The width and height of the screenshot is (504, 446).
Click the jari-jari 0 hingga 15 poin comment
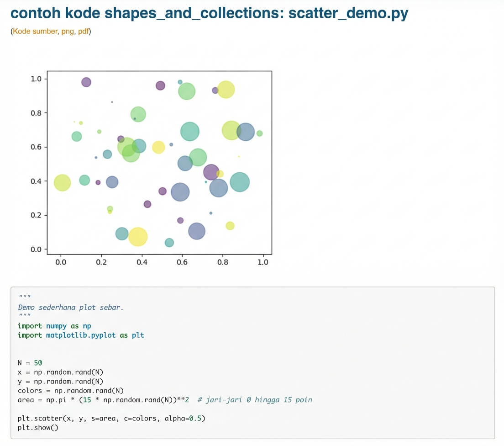[255, 400]
